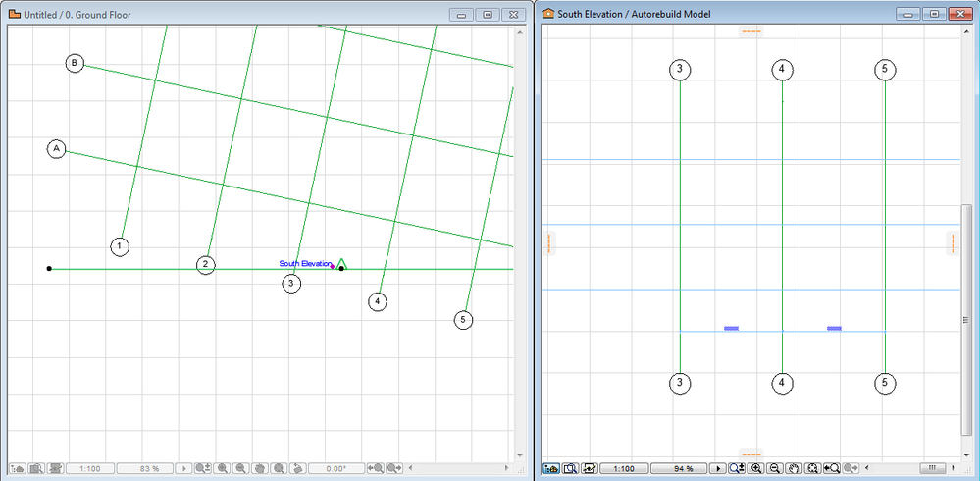980x481 pixels.
Task: Select top grid marker 5 in South Elevation
Action: [x=885, y=70]
